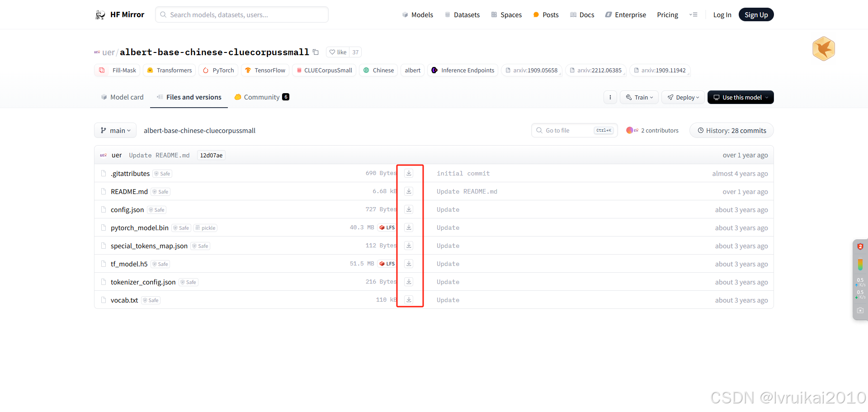
Task: Click the Log In link
Action: pos(722,15)
